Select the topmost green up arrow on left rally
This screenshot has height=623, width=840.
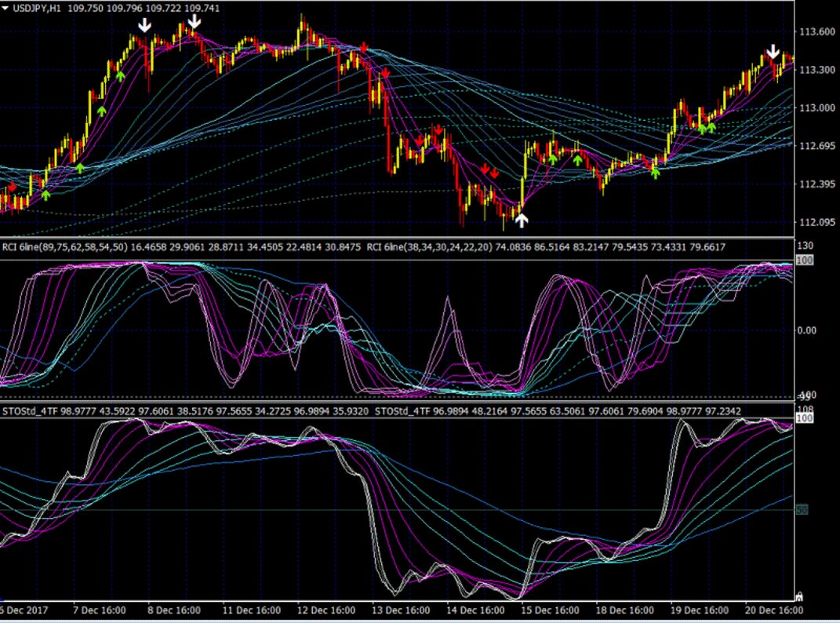[120, 75]
